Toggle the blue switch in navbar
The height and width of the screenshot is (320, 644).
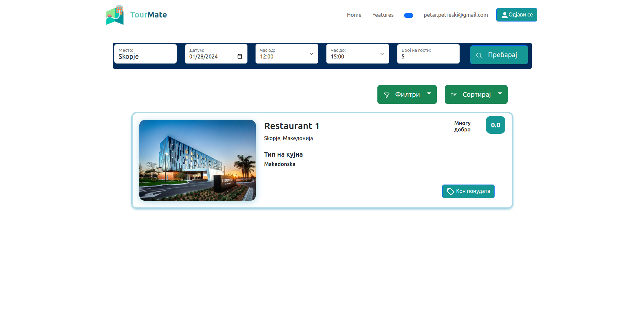(x=408, y=15)
